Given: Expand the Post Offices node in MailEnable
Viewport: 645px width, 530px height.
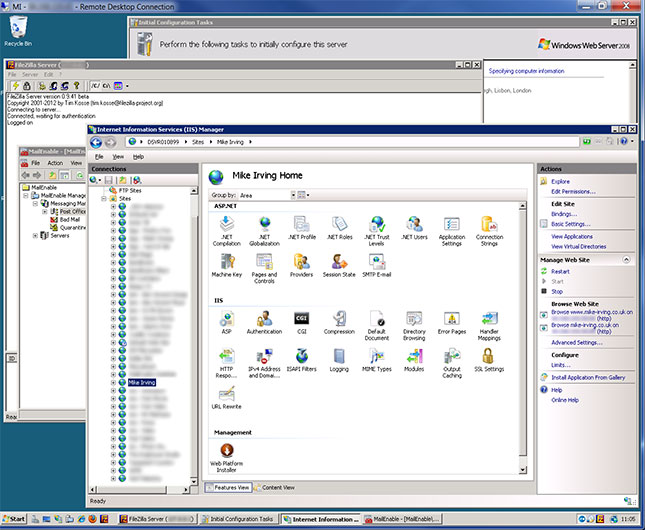Looking at the screenshot, I should click(x=45, y=212).
